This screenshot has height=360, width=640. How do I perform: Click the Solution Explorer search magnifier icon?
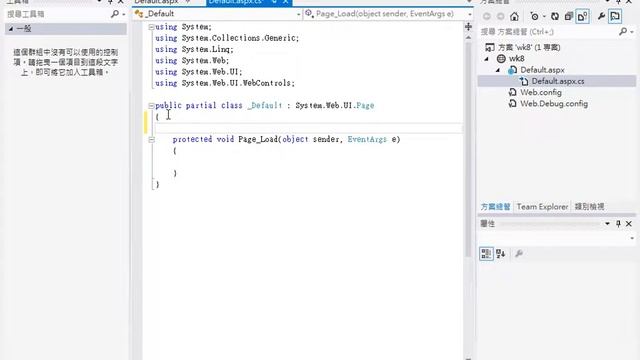pos(623,31)
